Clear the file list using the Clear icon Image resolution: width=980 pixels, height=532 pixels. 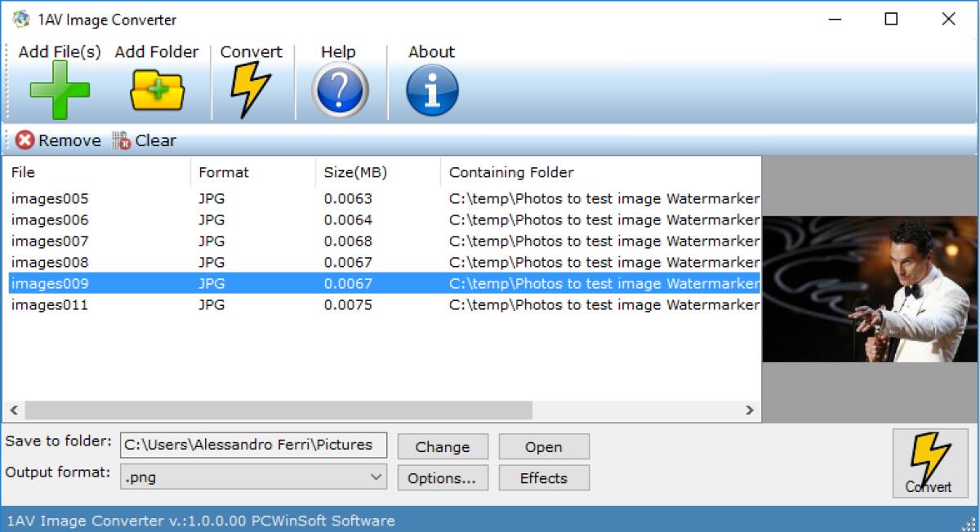(x=123, y=140)
